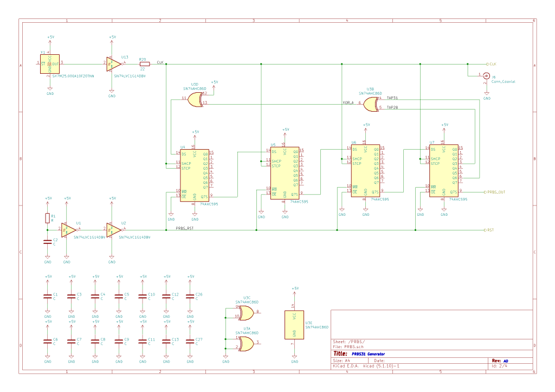The width and height of the screenshot is (555, 392).
Task: Click the U2 inverter symbol
Action: point(114,230)
